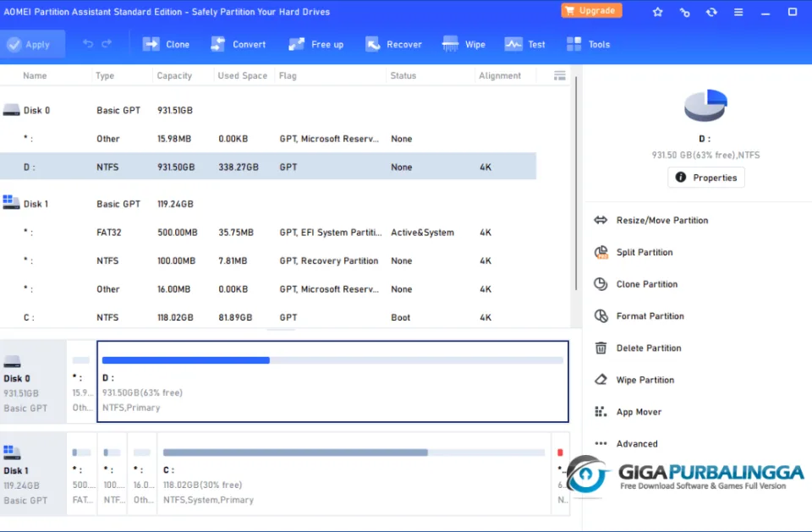Select the 15.98MB Other partition row
812x532 pixels.
point(268,139)
